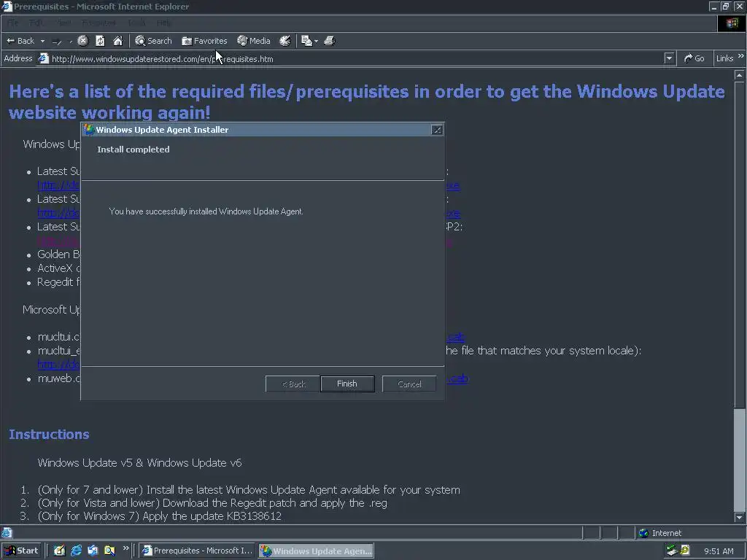Click the magnifier quick launch icon
This screenshot has width=747, height=560.
click(x=110, y=551)
